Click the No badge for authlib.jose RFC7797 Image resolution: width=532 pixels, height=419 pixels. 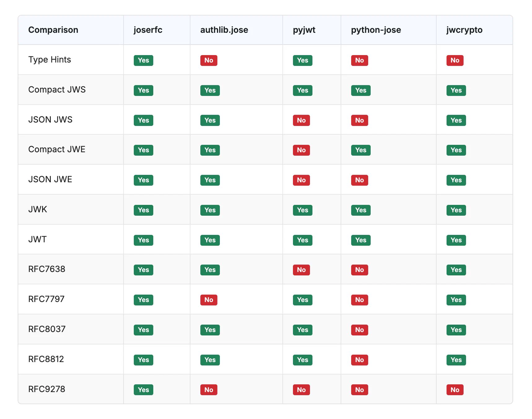tap(209, 300)
